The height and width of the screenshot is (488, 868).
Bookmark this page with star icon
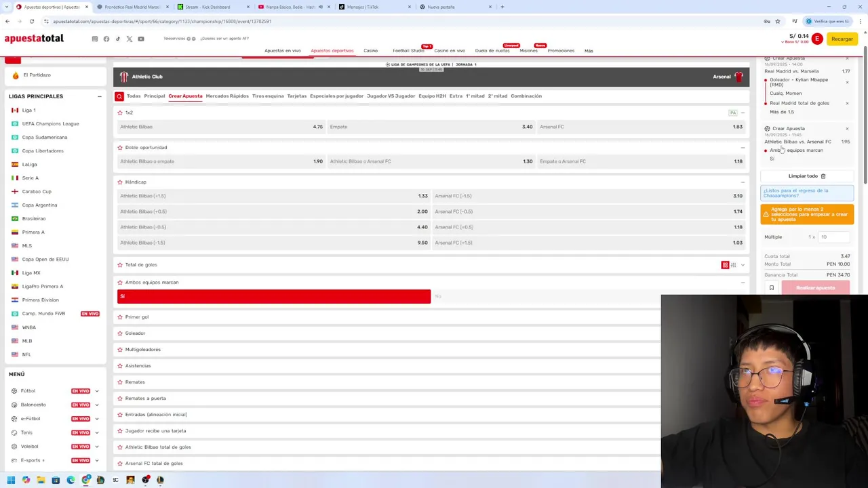pos(777,21)
